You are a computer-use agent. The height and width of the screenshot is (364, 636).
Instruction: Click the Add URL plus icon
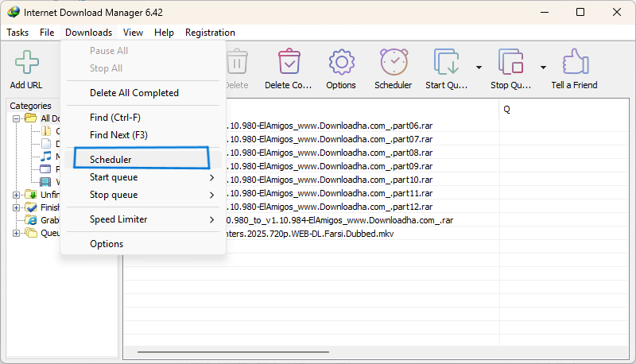click(x=27, y=62)
